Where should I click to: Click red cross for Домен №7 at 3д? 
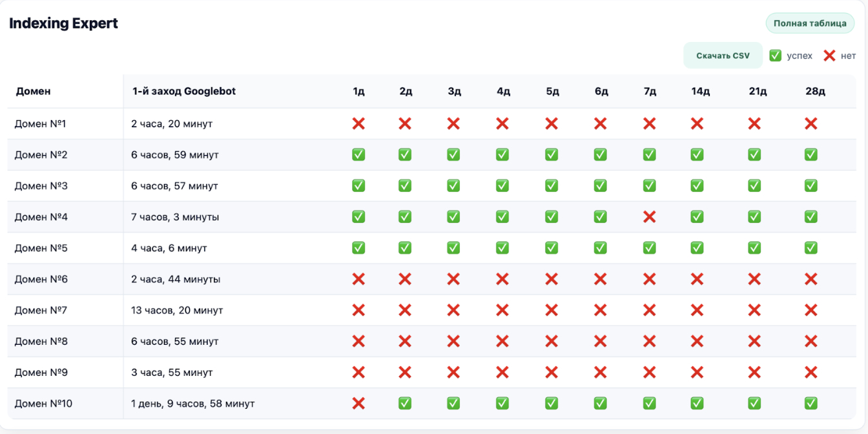click(453, 310)
